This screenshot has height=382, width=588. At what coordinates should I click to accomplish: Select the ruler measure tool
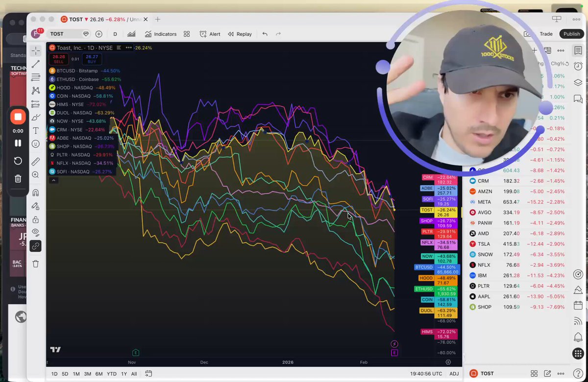(36, 162)
